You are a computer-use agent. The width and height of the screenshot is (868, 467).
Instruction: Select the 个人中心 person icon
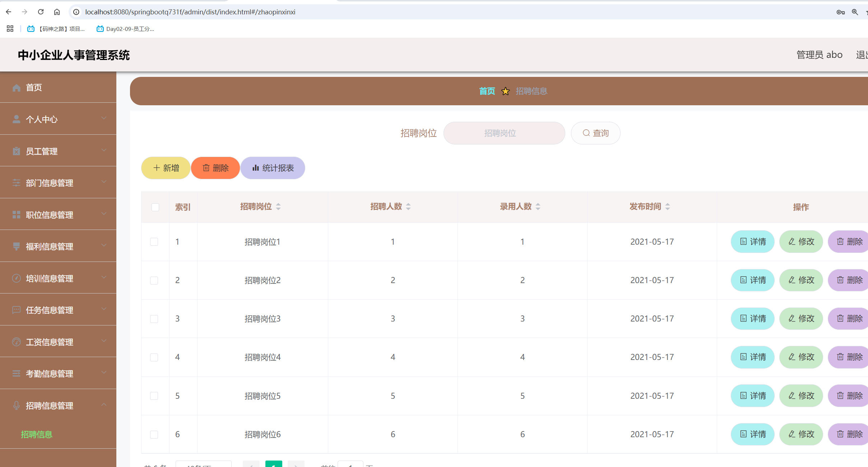[x=16, y=119]
